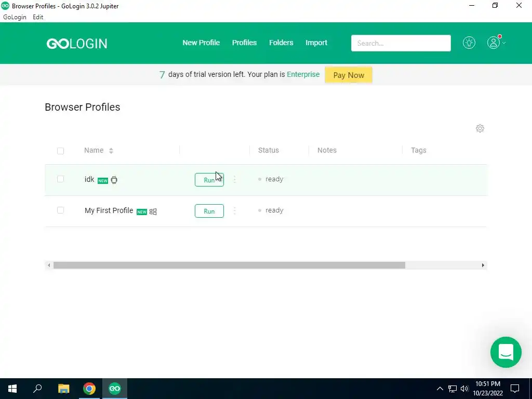Viewport: 532px width, 399px height.
Task: Click the Android icon beside idk
Action: (114, 180)
